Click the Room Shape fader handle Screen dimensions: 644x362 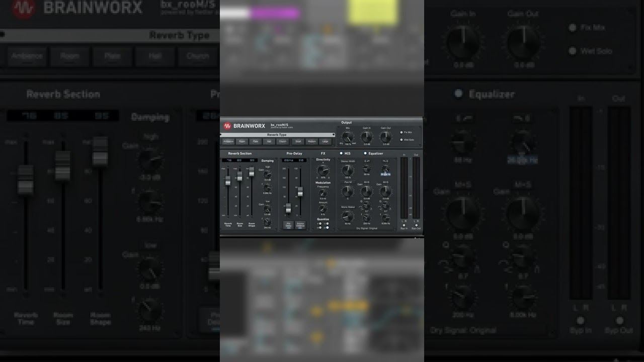click(252, 171)
